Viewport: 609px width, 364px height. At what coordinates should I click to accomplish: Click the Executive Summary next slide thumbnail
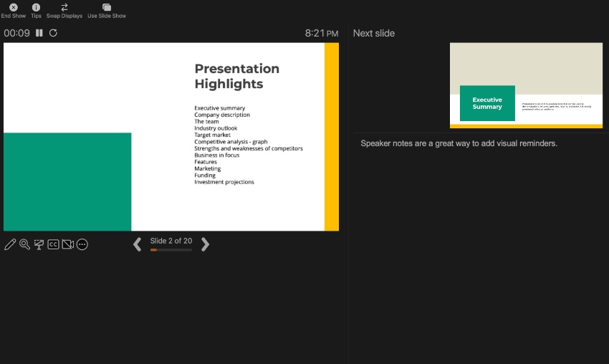pos(526,85)
